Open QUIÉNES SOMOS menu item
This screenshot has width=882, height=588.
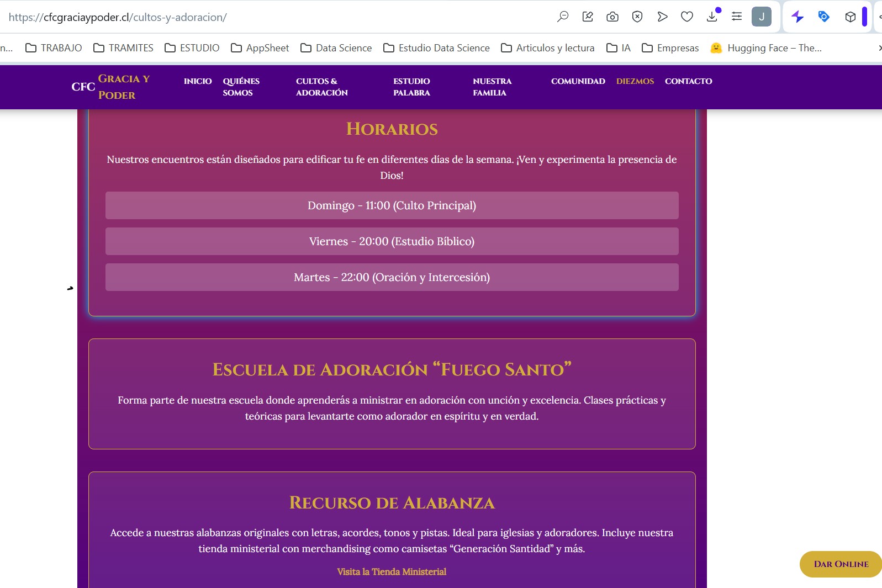click(241, 87)
